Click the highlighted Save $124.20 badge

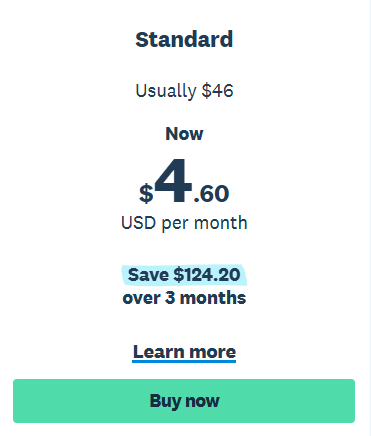click(184, 275)
